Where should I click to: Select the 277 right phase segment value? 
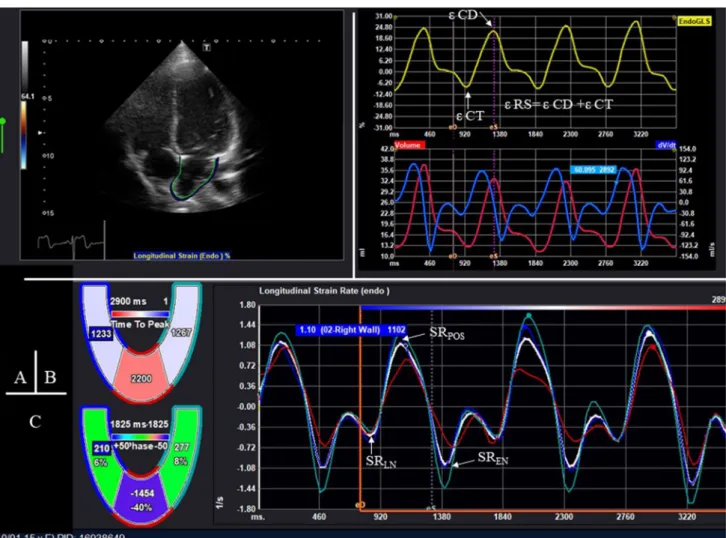[x=181, y=447]
